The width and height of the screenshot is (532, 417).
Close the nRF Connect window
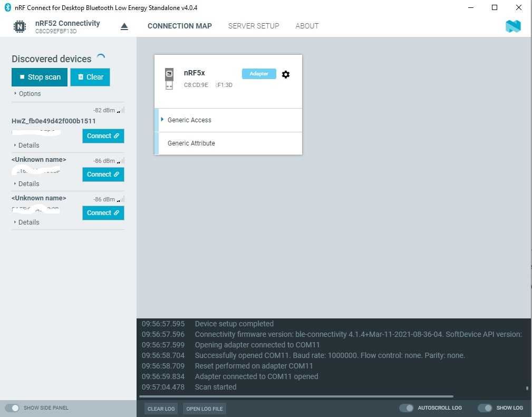click(519, 7)
